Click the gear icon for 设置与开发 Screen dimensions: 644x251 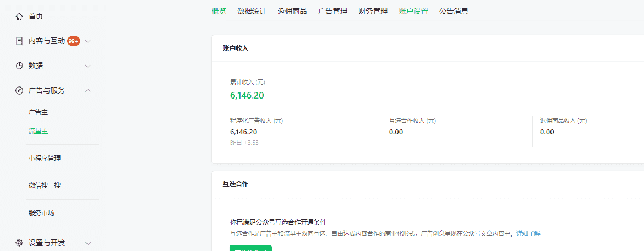point(19,243)
